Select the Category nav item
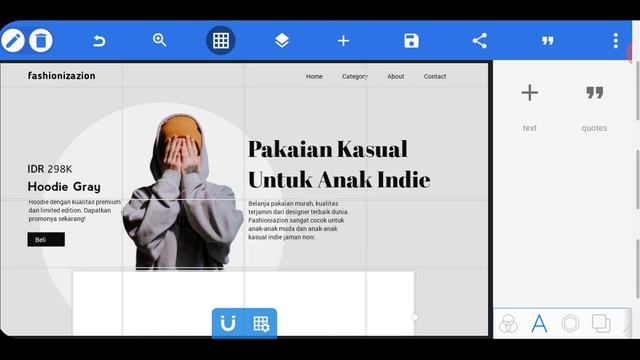Image resolution: width=640 pixels, height=360 pixels. [355, 76]
